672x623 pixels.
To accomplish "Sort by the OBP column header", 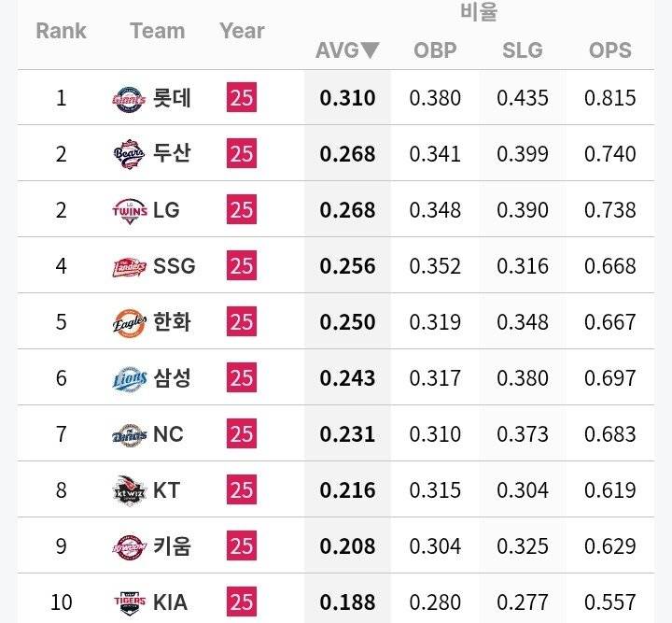I will (x=435, y=50).
